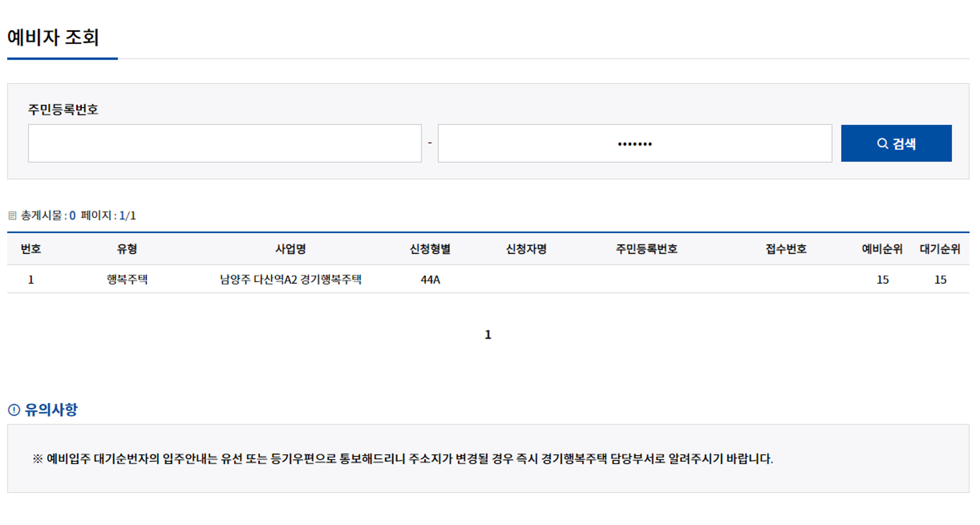
Task: Click the 유의사항 info icon
Action: coord(14,410)
